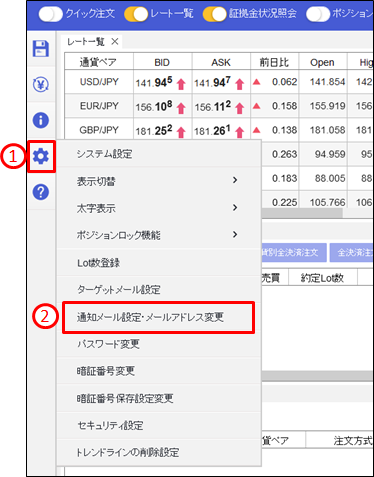This screenshot has width=374, height=477.
Task: Click the help question mark icon
Action: tap(41, 192)
